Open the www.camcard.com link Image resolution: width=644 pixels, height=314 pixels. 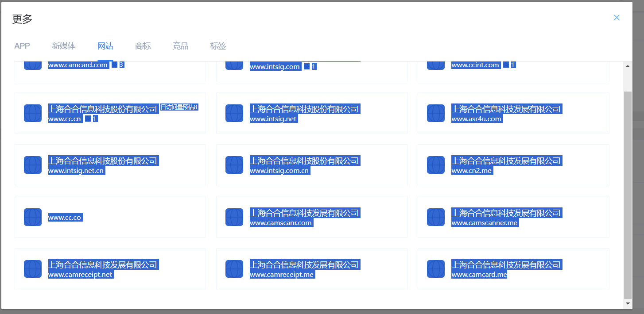(78, 65)
